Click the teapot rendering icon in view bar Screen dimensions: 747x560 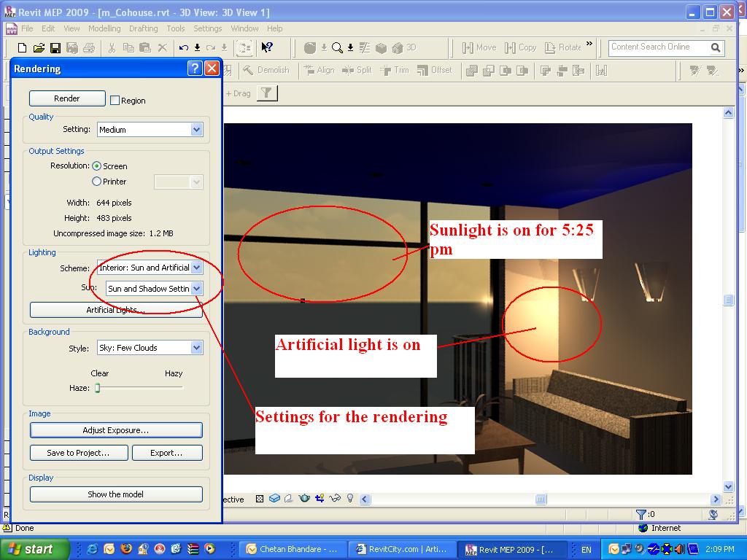[304, 499]
